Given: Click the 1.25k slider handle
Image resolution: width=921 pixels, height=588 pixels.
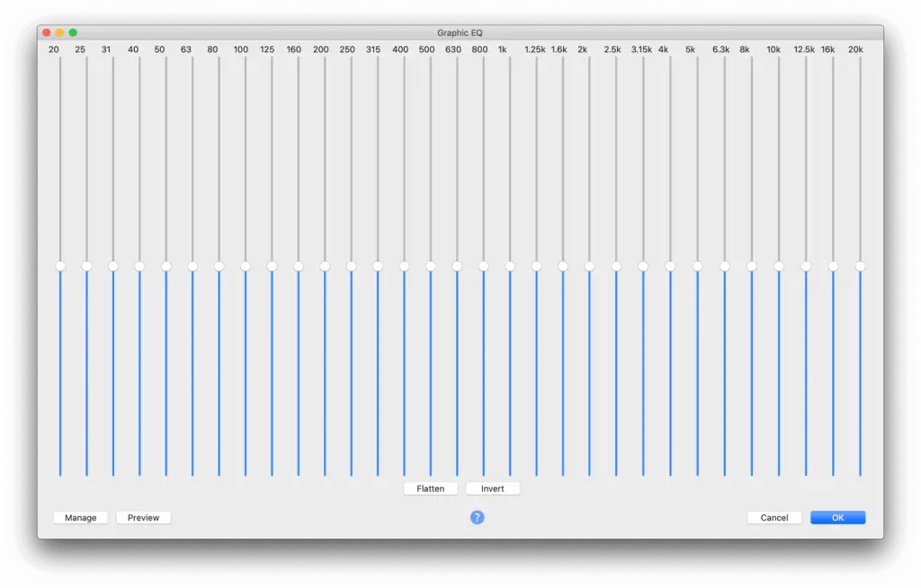Looking at the screenshot, I should pos(536,267).
